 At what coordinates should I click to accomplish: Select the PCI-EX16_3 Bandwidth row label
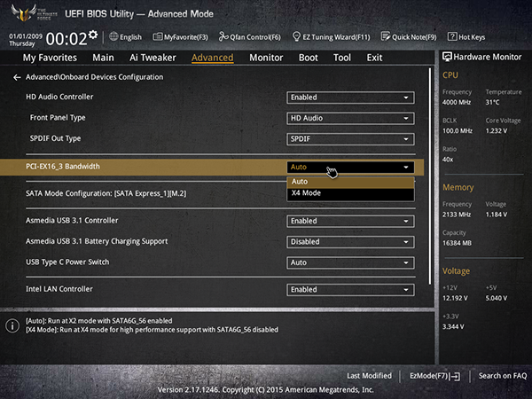[x=63, y=167]
